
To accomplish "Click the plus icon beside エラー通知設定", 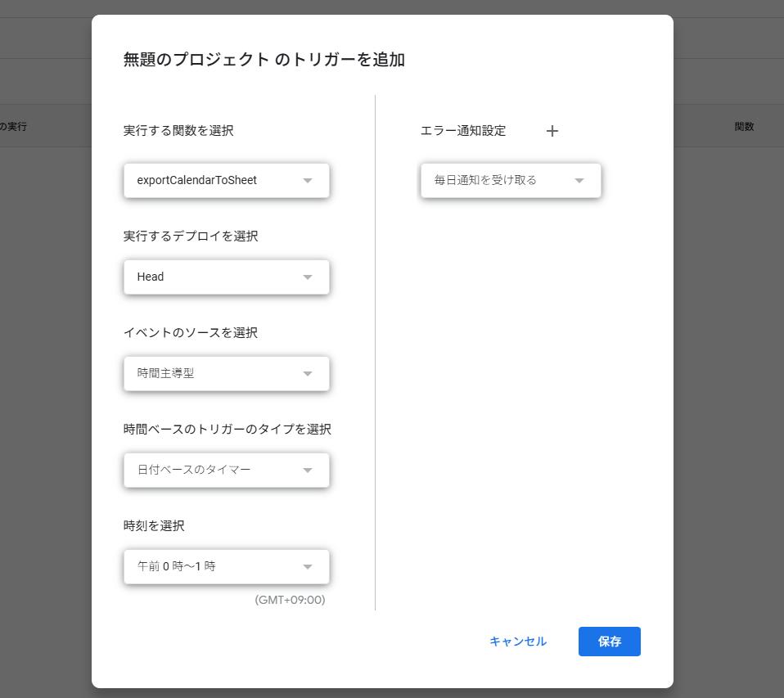I will (x=552, y=131).
